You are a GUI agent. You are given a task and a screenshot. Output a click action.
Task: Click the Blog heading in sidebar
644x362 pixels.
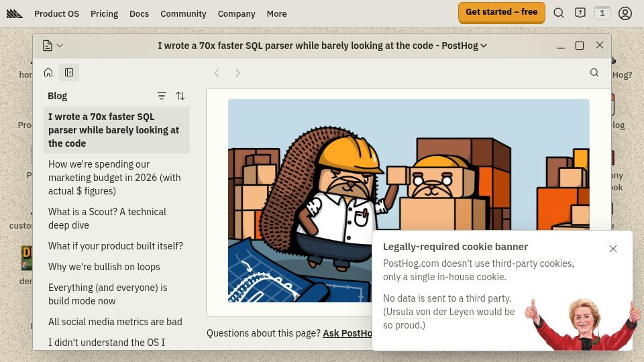point(57,96)
